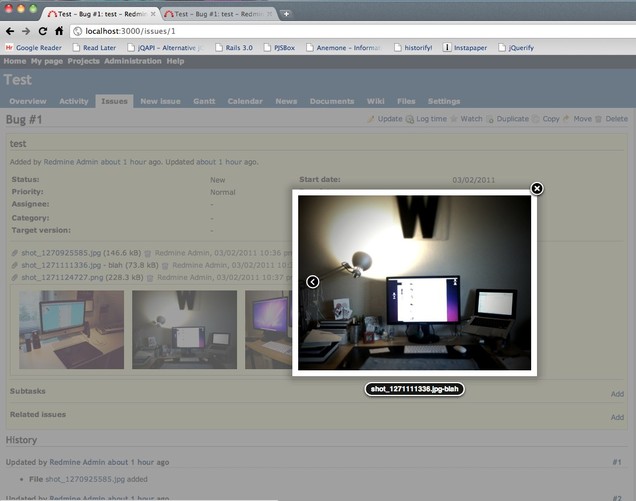The image size is (636, 501).
Task: Click Redmine Admin author link
Action: pos(71,162)
